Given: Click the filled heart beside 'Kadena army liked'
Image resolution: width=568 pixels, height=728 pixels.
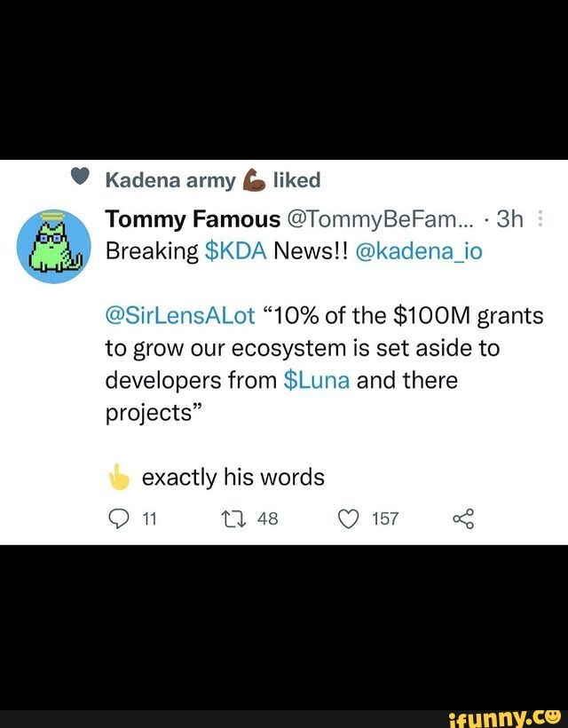Looking at the screenshot, I should (x=77, y=179).
